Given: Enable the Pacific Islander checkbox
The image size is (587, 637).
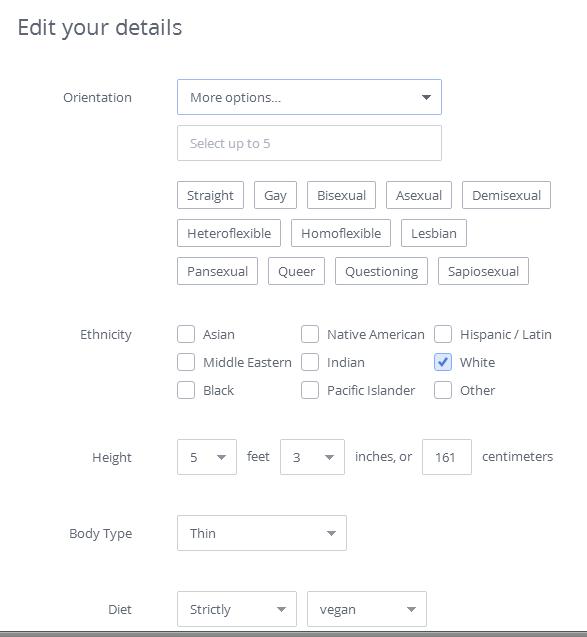Looking at the screenshot, I should 310,390.
